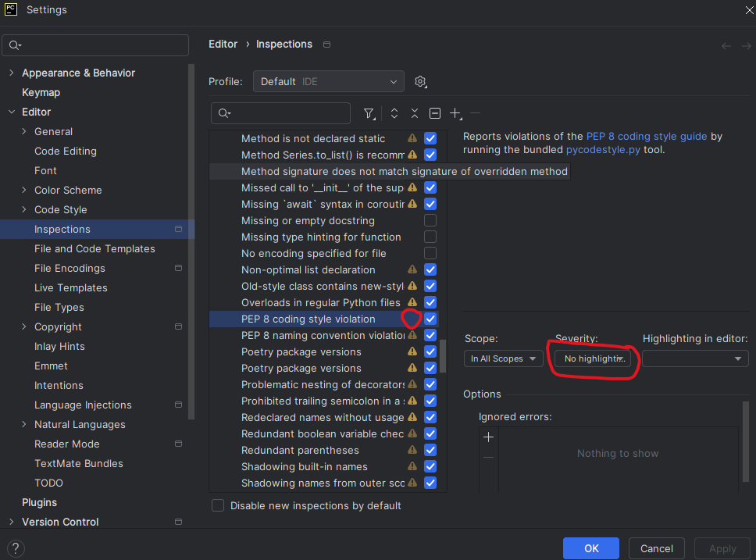This screenshot has height=560, width=756.
Task: Expand the Code Style node
Action: [24, 209]
